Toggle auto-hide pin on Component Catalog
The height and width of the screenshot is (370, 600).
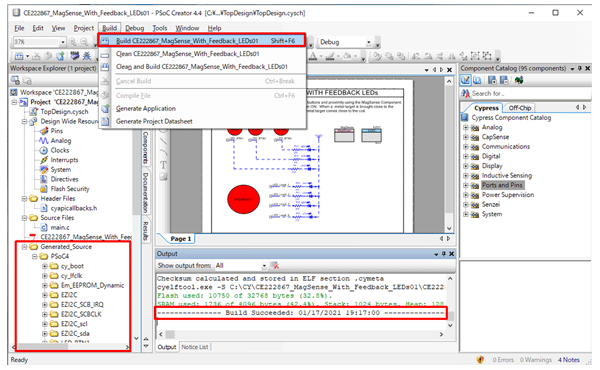[580, 68]
